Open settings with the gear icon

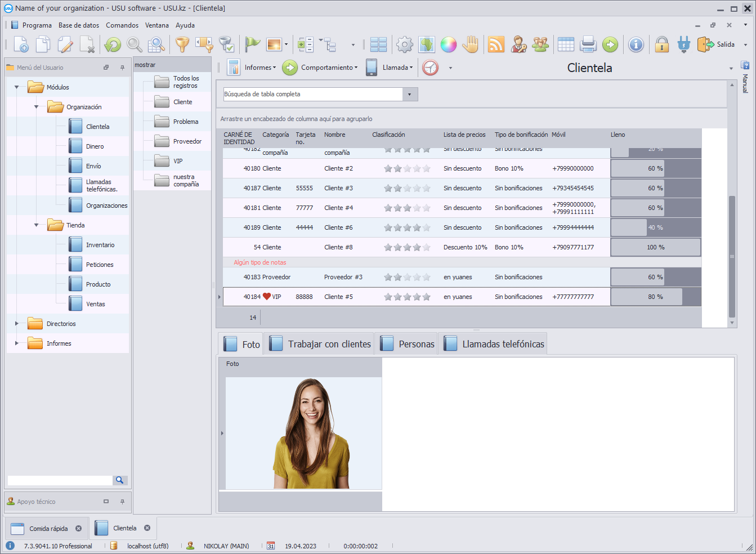(404, 44)
